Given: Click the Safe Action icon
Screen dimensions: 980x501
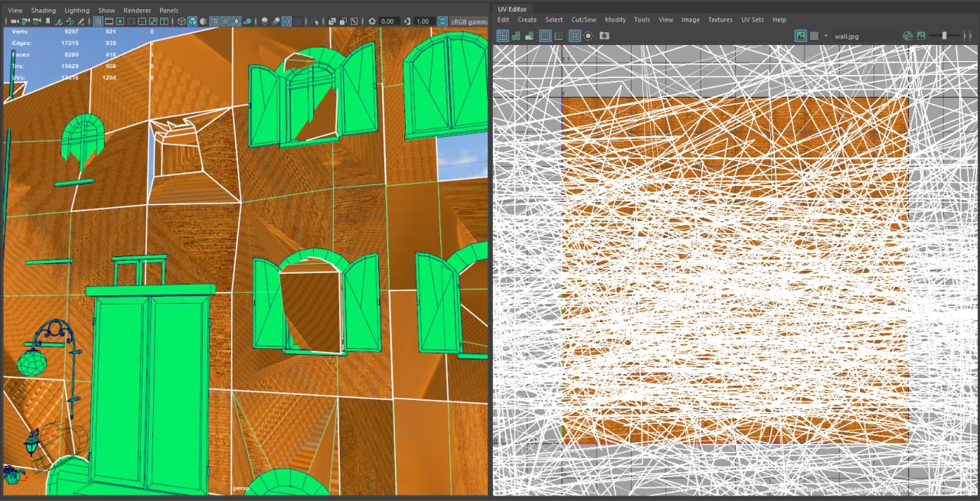Looking at the screenshot, I should 153,21.
